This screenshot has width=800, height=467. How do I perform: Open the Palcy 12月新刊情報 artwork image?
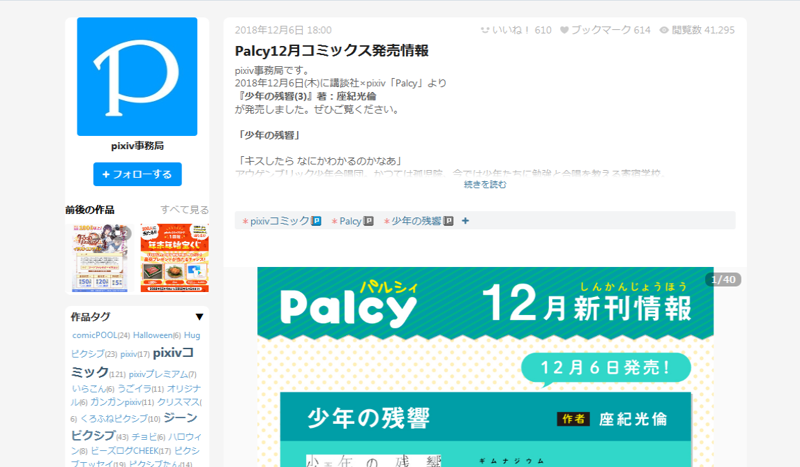pyautogui.click(x=485, y=367)
